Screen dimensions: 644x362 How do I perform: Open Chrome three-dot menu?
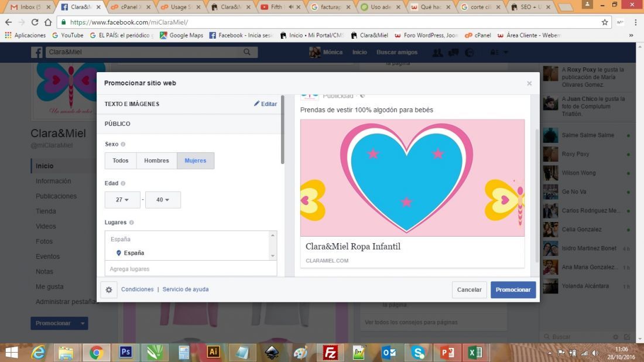click(635, 22)
